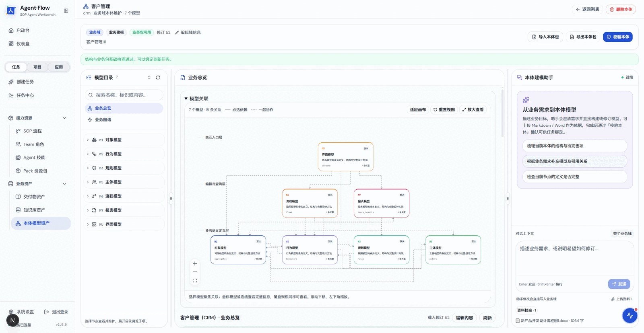The image size is (644, 333).
Task: Click the 整个业务域 context selector
Action: tap(622, 234)
